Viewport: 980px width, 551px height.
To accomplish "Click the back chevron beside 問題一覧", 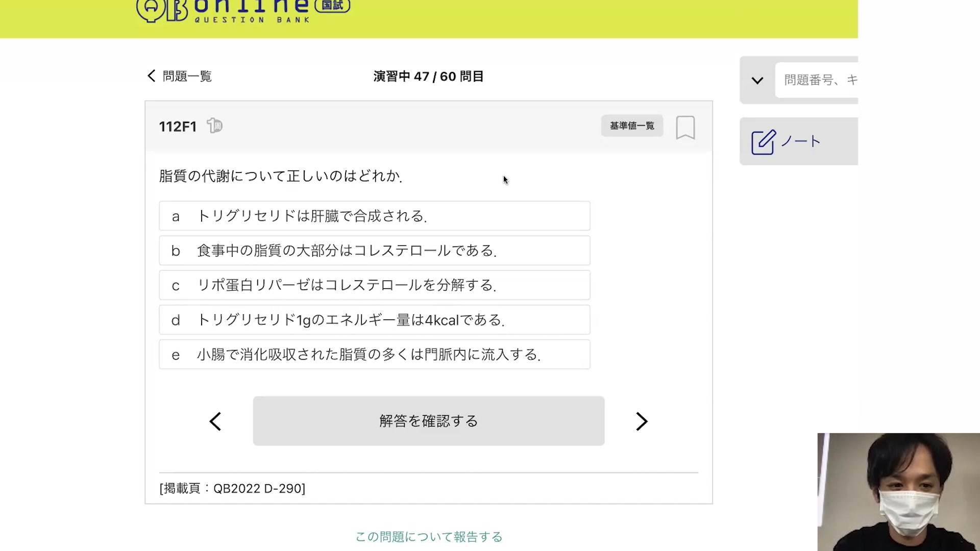I will [x=152, y=76].
